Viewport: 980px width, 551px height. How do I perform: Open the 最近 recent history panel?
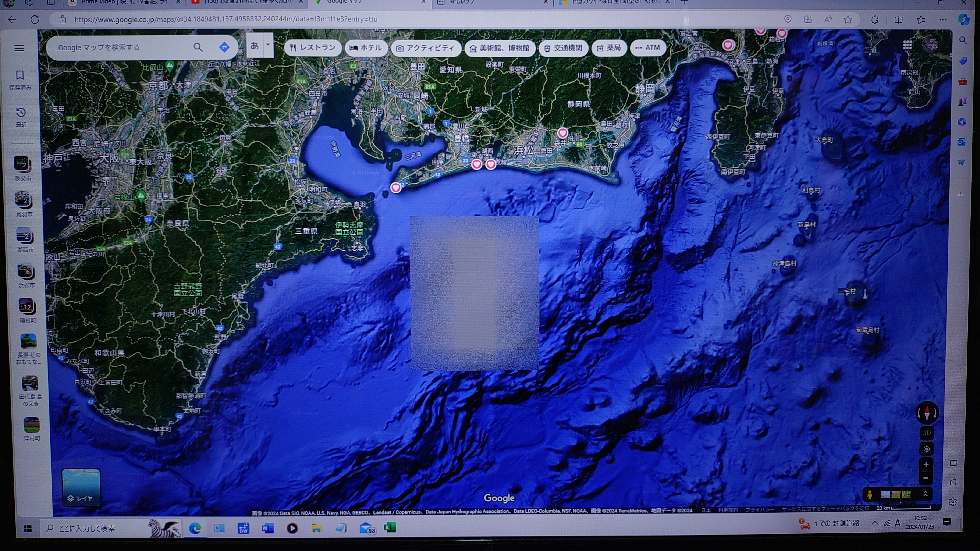pyautogui.click(x=21, y=117)
